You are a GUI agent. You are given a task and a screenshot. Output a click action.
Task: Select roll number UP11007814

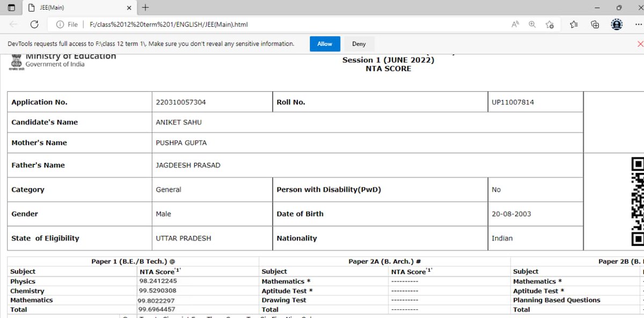[x=513, y=102]
